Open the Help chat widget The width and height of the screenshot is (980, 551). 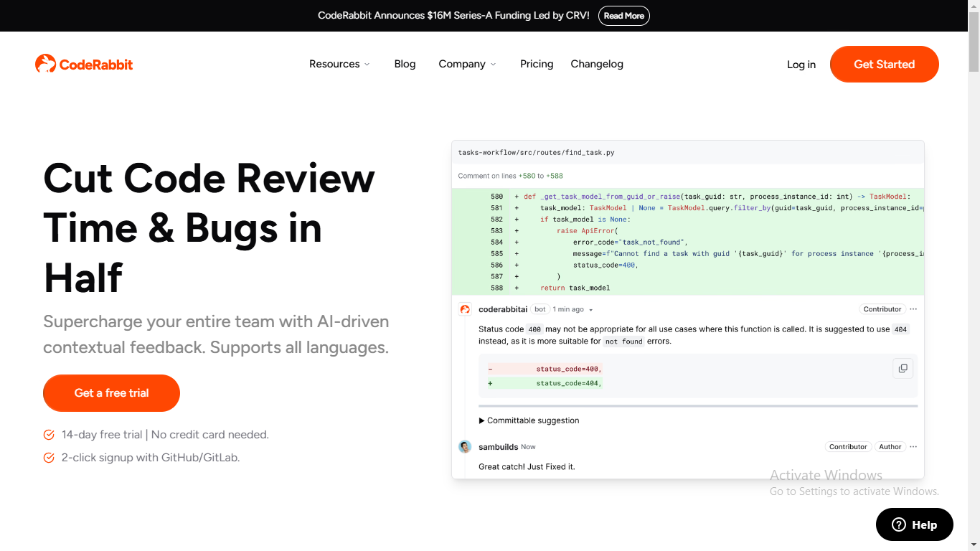(914, 524)
